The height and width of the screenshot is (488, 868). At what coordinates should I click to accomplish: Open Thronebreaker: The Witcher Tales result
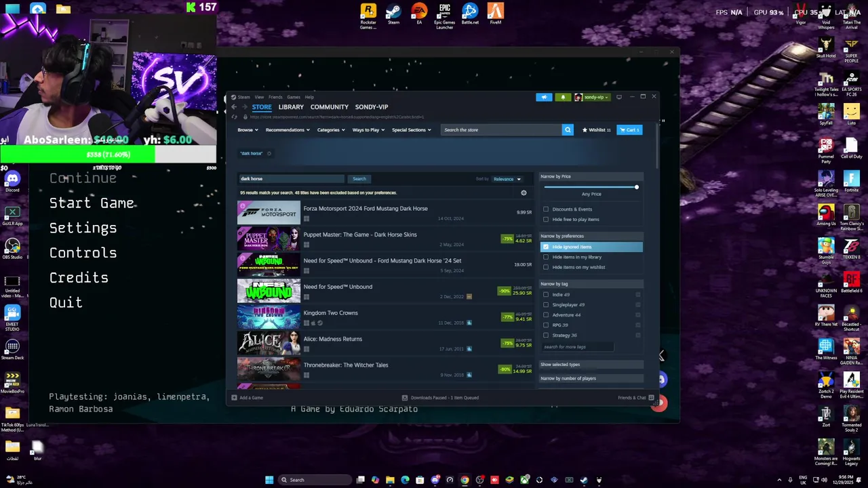point(384,369)
